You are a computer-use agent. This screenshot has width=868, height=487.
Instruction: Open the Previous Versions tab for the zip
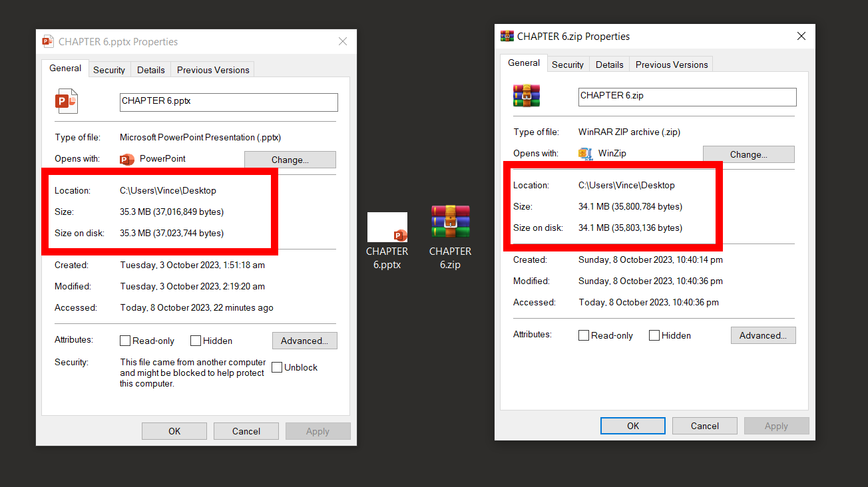671,65
